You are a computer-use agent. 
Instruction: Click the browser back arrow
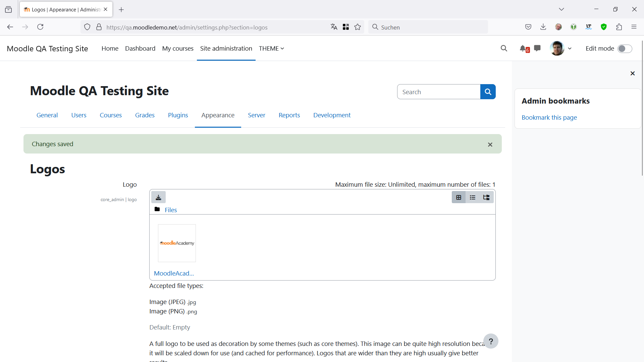click(10, 27)
